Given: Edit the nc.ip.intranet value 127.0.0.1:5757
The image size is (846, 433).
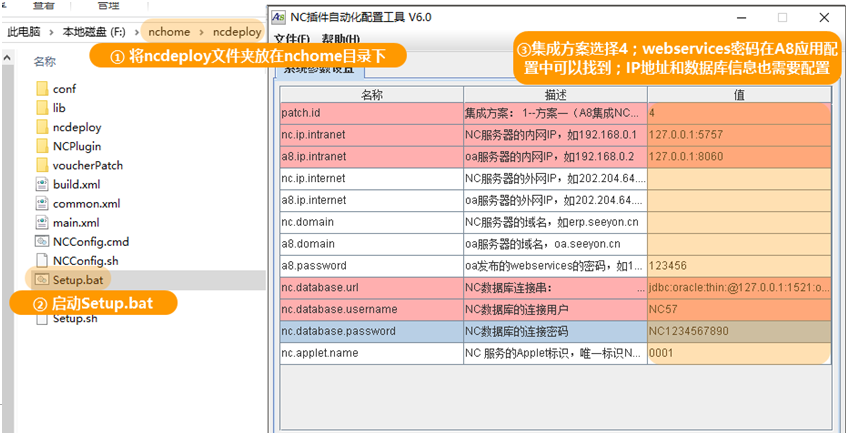Looking at the screenshot, I should tap(739, 135).
